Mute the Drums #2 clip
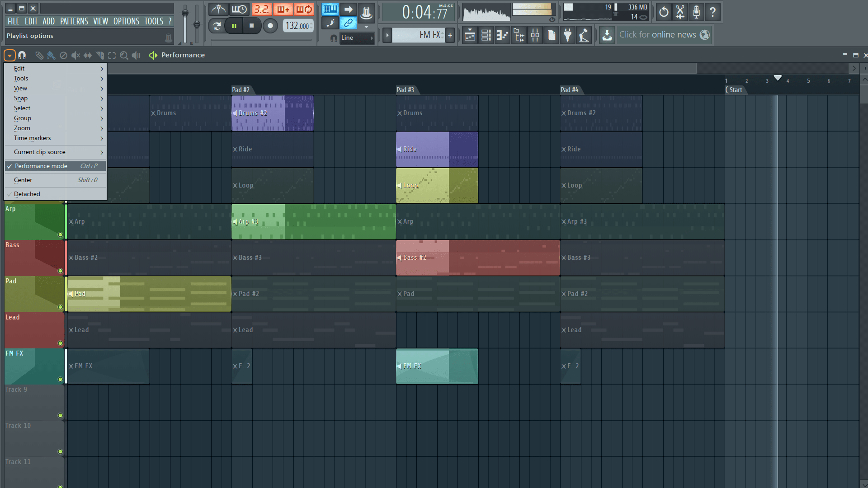Screen dimensions: 868x488 (x=235, y=113)
